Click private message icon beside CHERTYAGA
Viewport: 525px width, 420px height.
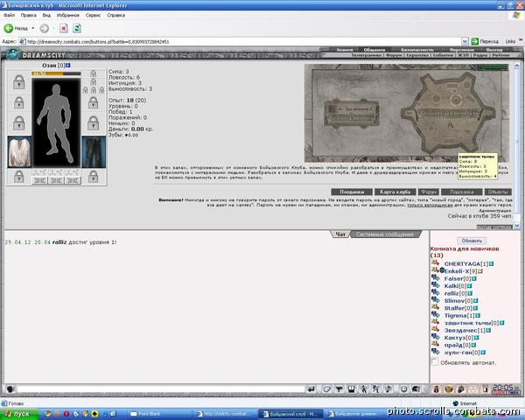(x=435, y=262)
